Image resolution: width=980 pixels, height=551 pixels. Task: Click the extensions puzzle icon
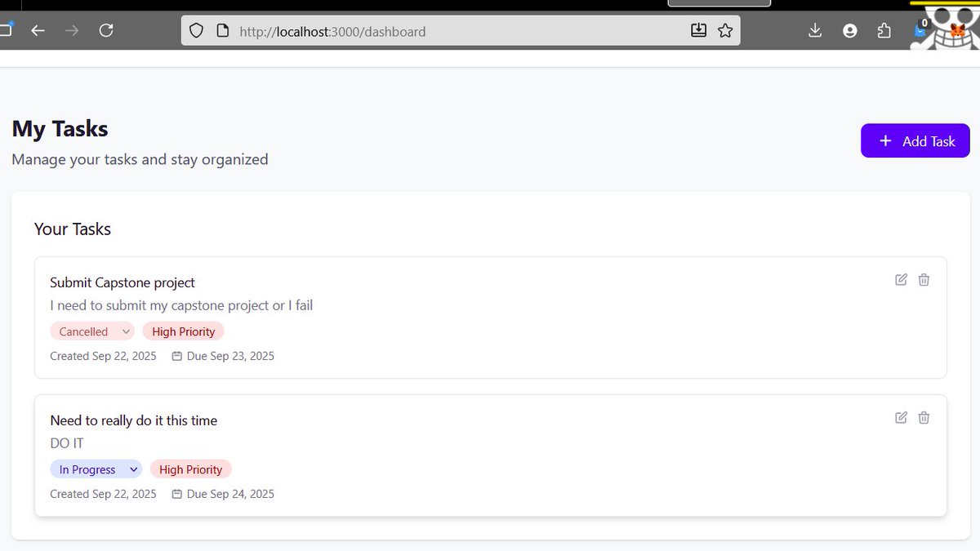(884, 30)
